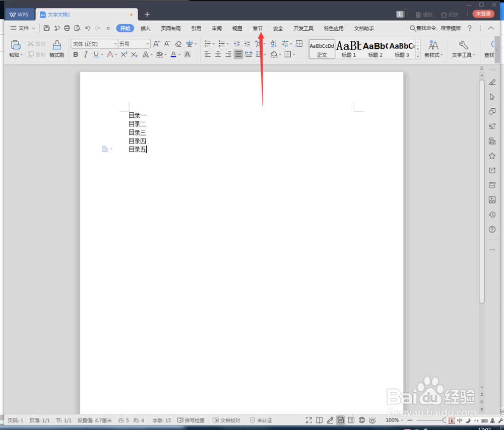504x430 pixels.
Task: Toggle character shading (A) button
Action: click(x=187, y=54)
